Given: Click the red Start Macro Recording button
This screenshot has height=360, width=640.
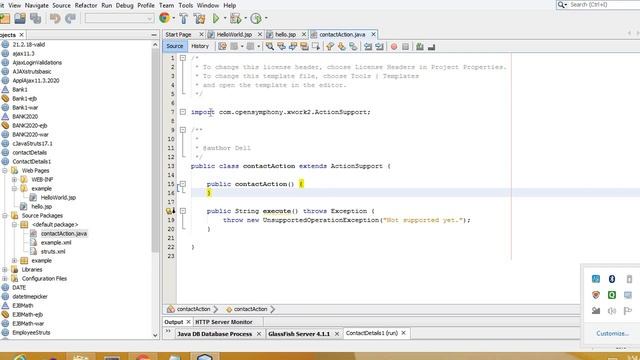Looking at the screenshot, I should [x=394, y=47].
